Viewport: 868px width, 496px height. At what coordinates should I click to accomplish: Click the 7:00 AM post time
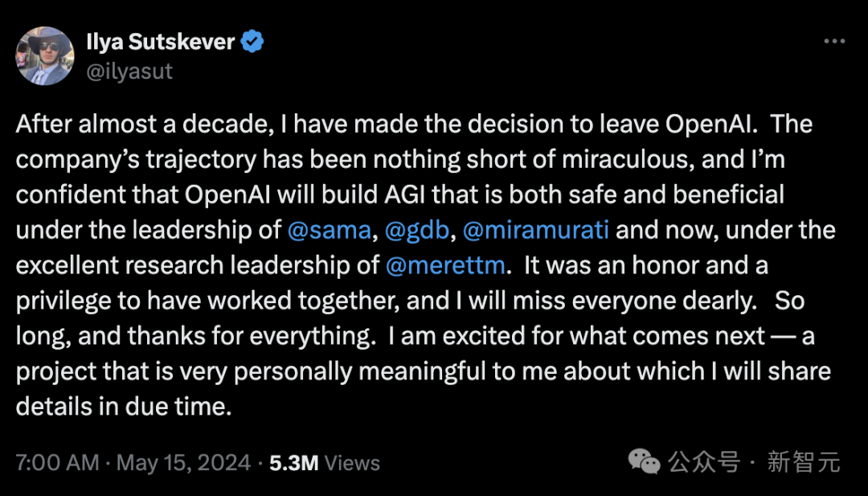coord(57,463)
